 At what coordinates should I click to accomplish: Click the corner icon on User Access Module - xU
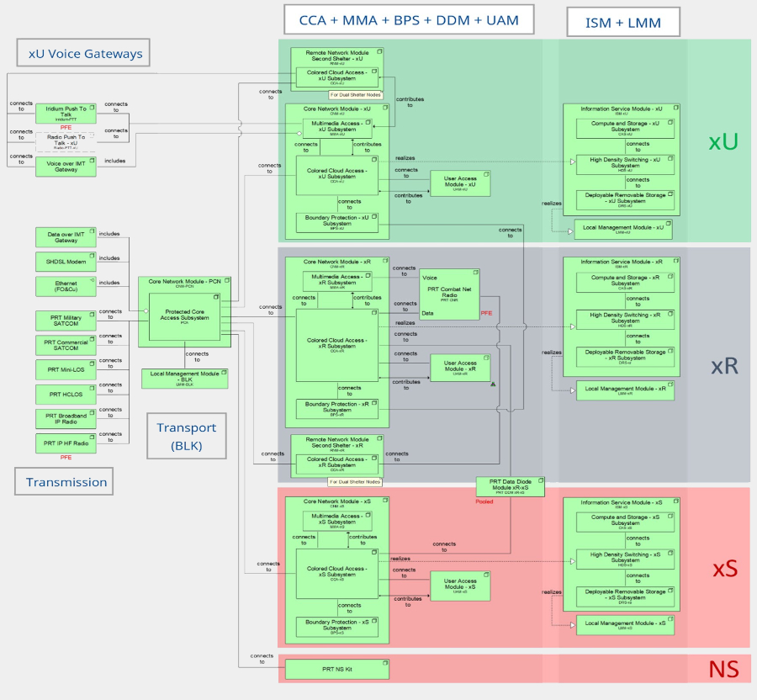pos(485,175)
